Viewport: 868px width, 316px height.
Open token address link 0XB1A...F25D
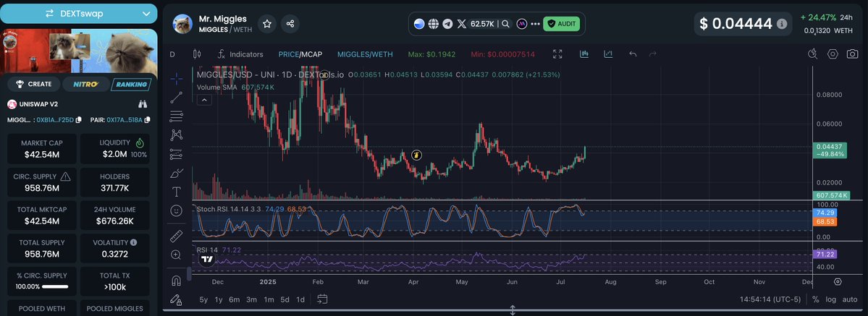[x=55, y=119]
